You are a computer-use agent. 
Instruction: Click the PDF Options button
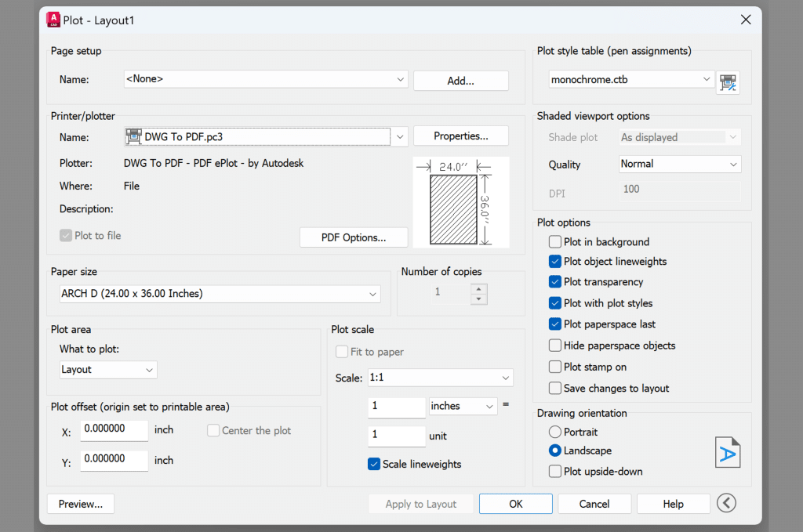[x=353, y=237]
